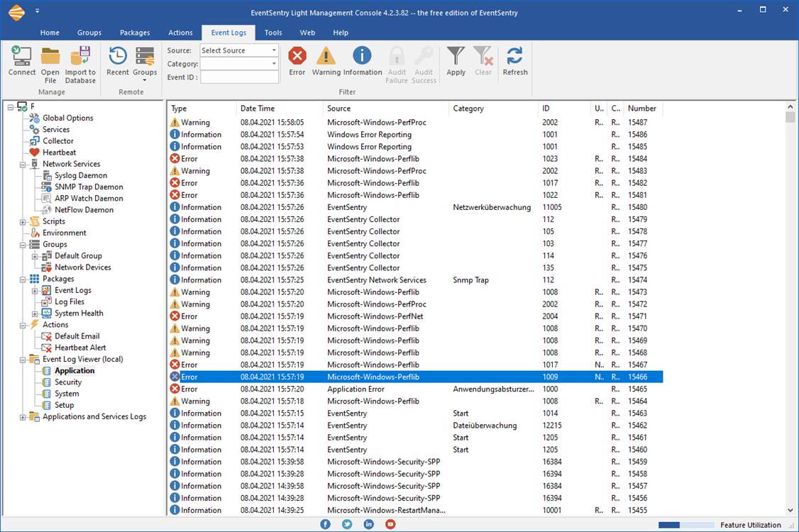Collapse the Network Services tree node
This screenshot has width=799, height=532.
(23, 165)
